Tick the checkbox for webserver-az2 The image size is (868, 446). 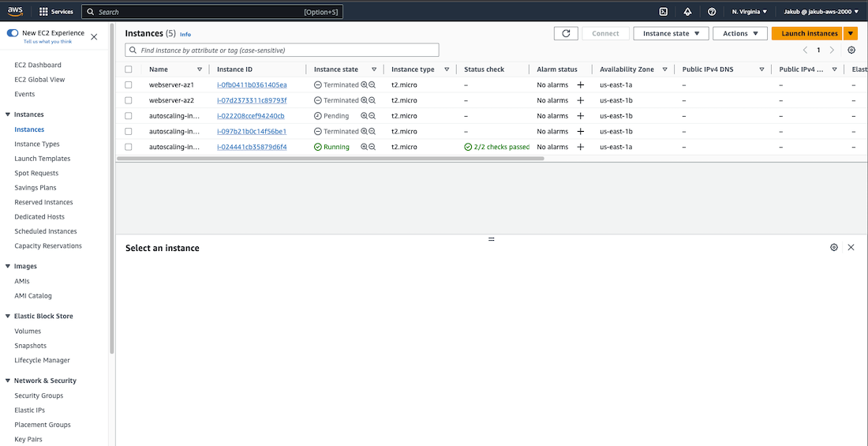129,100
